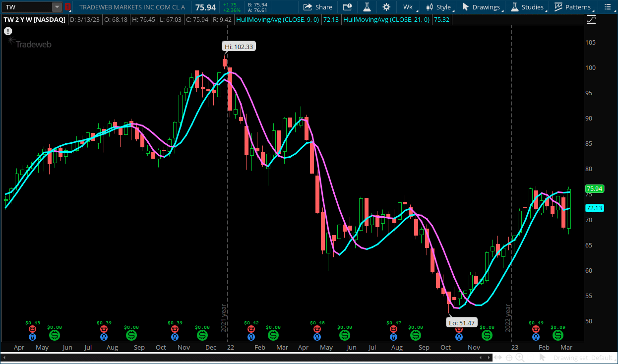Click the 75.32 Hull average value
618x364 pixels.
(x=441, y=20)
